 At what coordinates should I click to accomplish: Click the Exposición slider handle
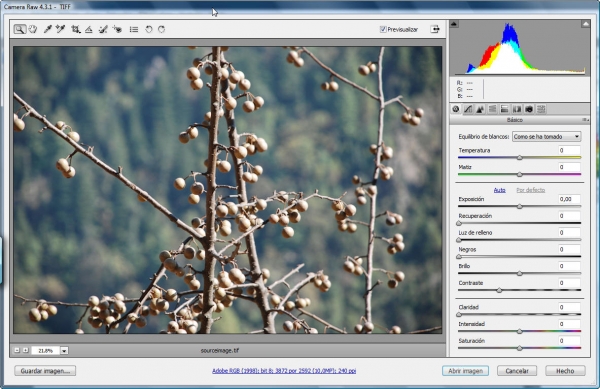click(x=520, y=207)
